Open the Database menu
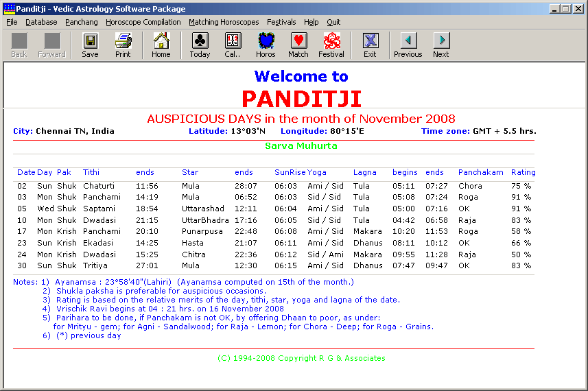 [x=41, y=22]
